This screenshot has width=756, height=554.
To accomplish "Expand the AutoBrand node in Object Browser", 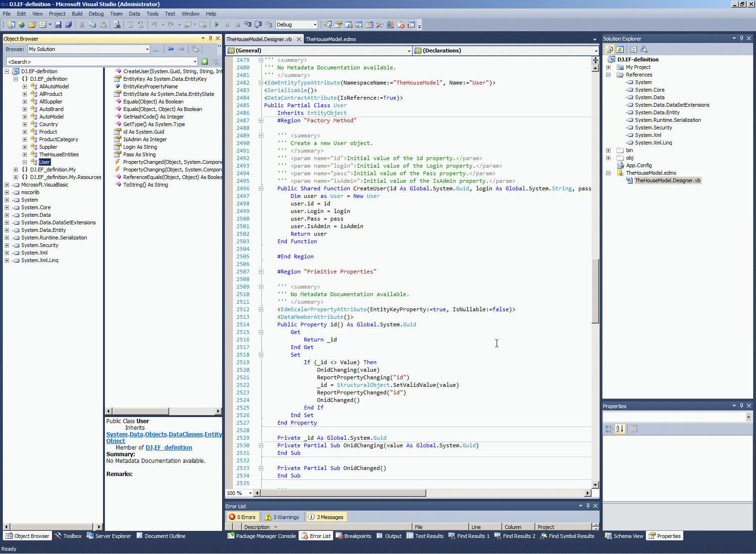I will (x=25, y=109).
